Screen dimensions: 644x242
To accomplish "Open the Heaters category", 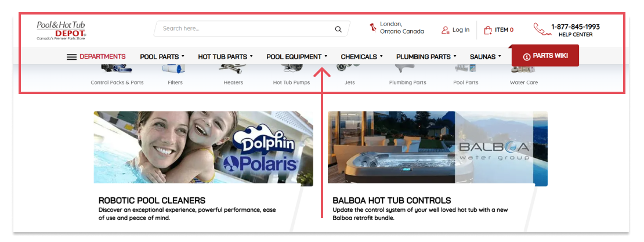I will click(233, 75).
